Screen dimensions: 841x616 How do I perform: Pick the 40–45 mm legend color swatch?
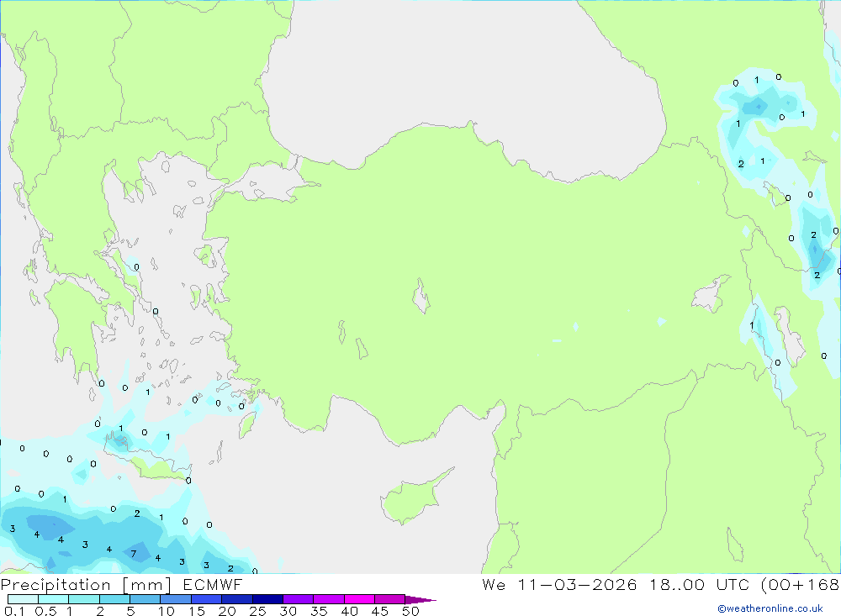click(359, 599)
